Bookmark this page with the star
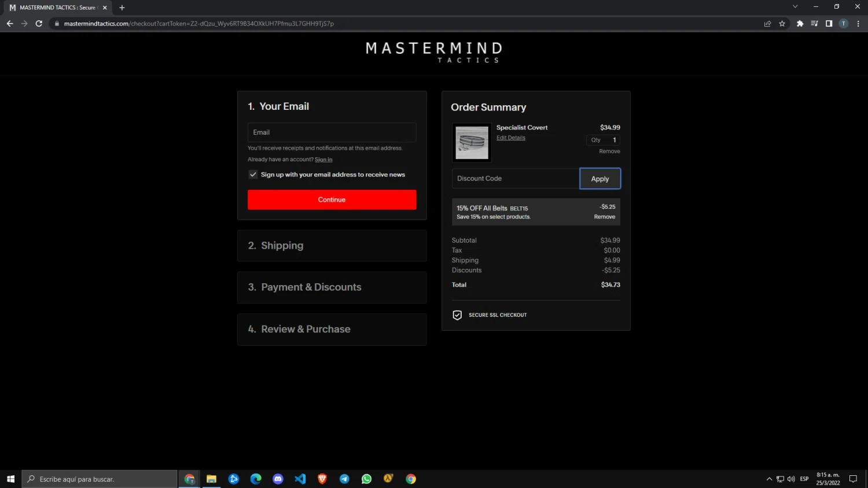The image size is (868, 488). click(782, 24)
